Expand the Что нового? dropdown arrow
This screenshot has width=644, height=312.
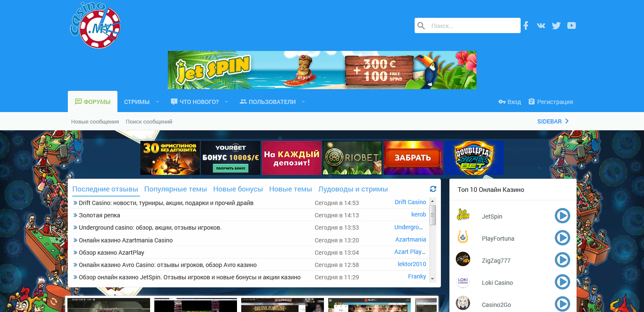click(x=226, y=102)
